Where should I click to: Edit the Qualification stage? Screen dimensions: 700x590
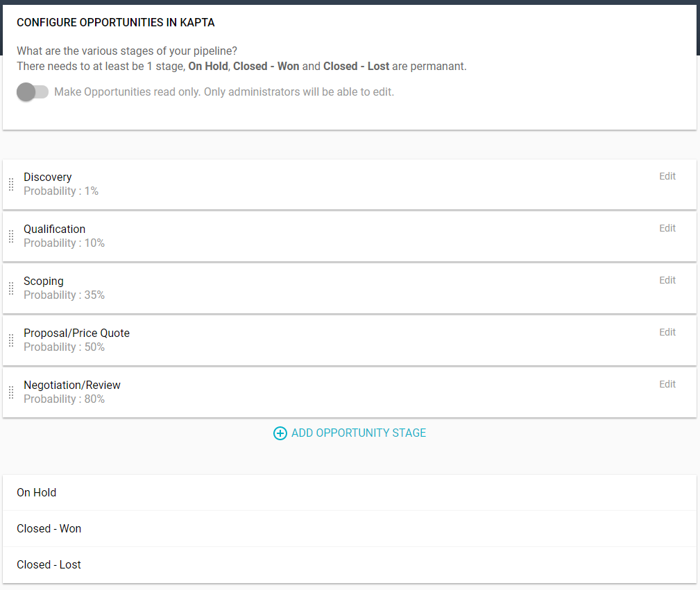tap(667, 228)
